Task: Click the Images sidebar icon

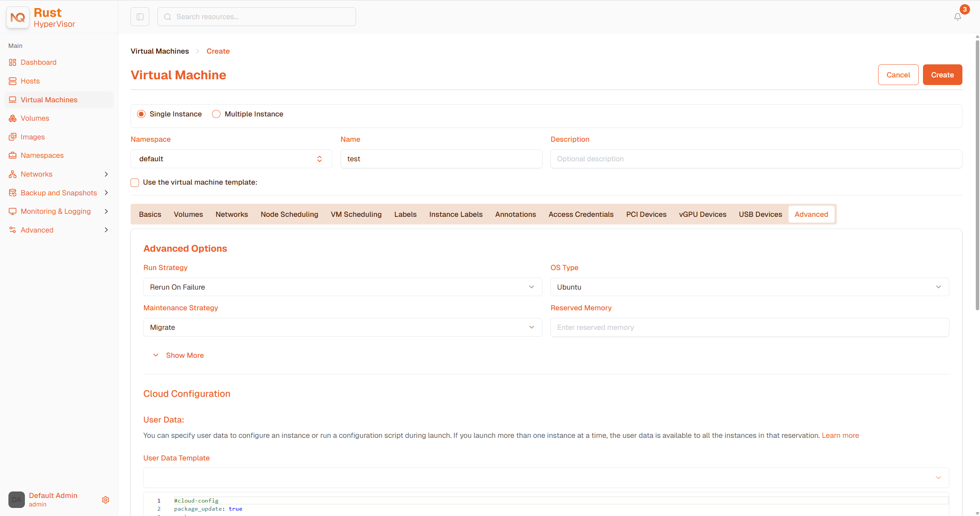Action: pos(13,137)
